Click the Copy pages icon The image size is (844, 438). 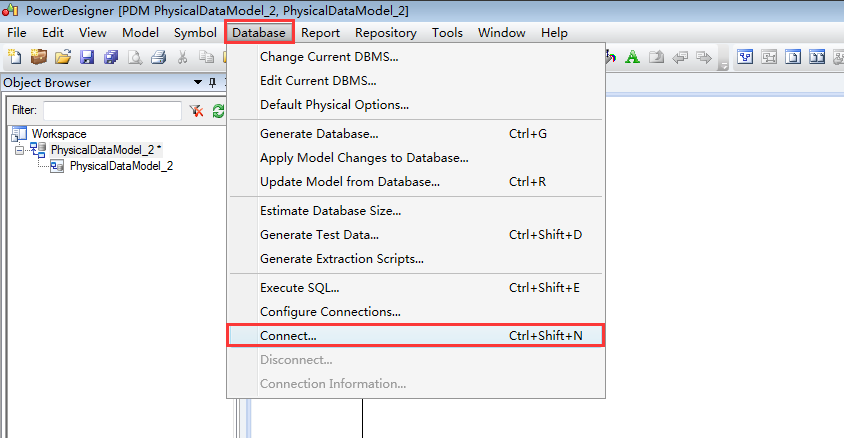click(x=206, y=57)
